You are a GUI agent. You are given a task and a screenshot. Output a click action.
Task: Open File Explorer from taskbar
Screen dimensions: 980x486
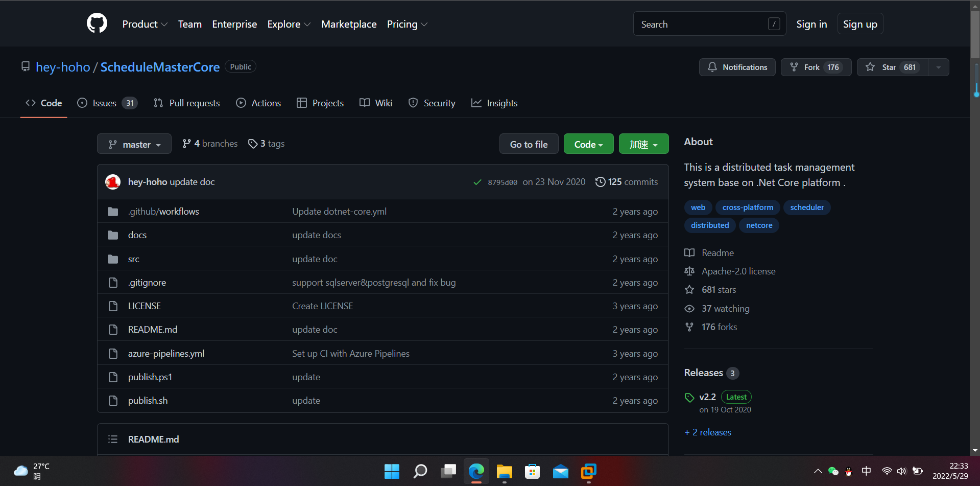[x=505, y=471]
